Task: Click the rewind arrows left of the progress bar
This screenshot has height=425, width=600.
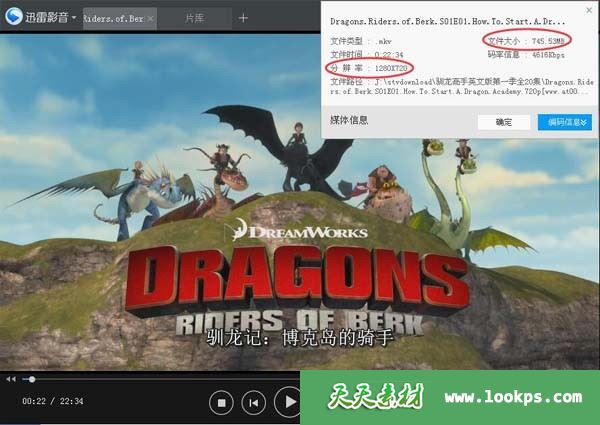Action: [11, 379]
